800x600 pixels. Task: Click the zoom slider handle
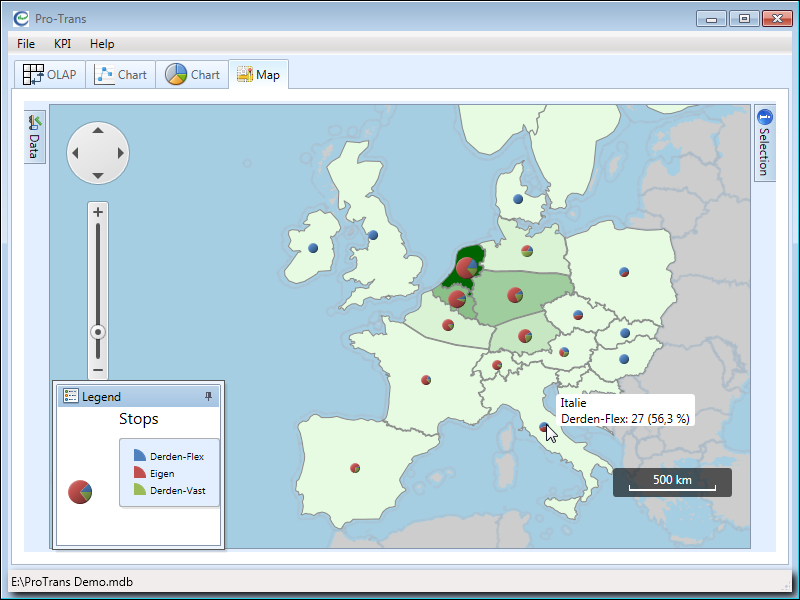pyautogui.click(x=98, y=332)
